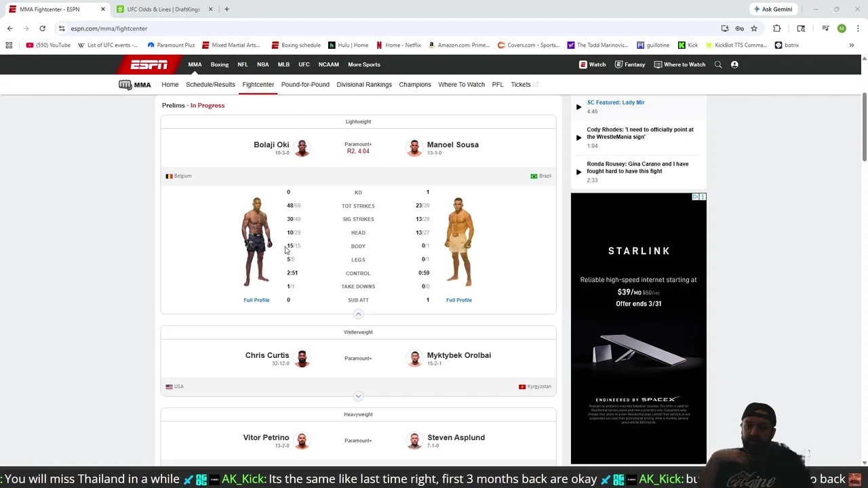
Task: Open Divisional Rankings tab
Action: click(364, 85)
